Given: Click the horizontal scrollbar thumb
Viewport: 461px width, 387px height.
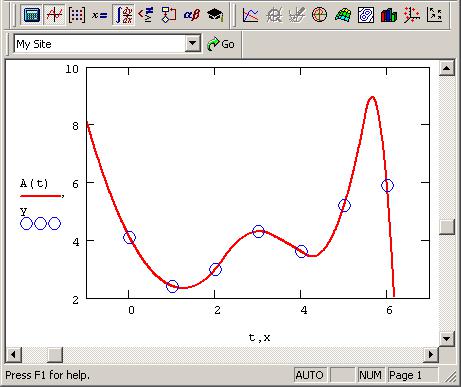Looking at the screenshot, I should (x=55, y=354).
